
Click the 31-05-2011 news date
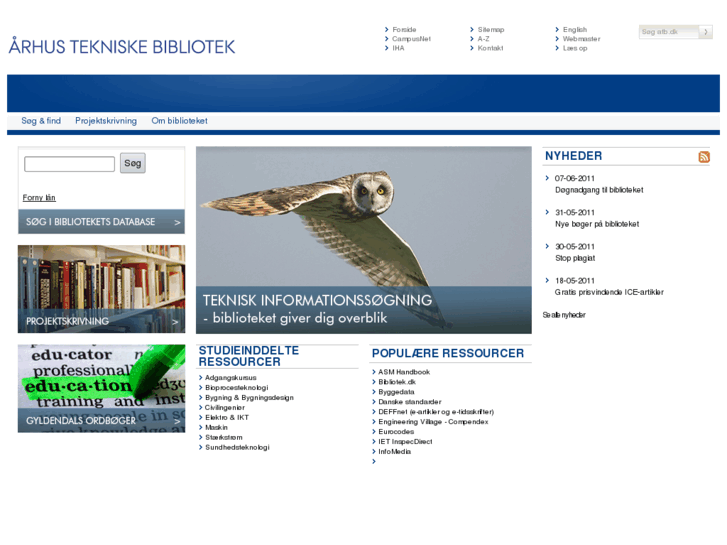point(574,213)
